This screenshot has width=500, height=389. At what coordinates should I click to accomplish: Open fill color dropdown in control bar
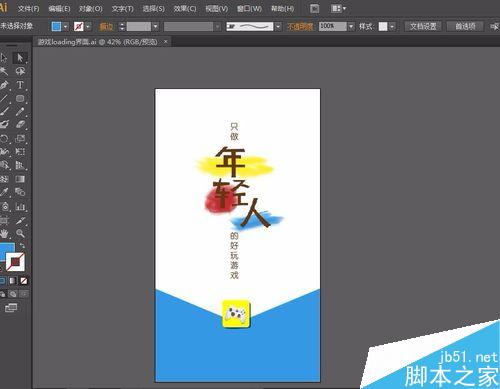pos(66,26)
